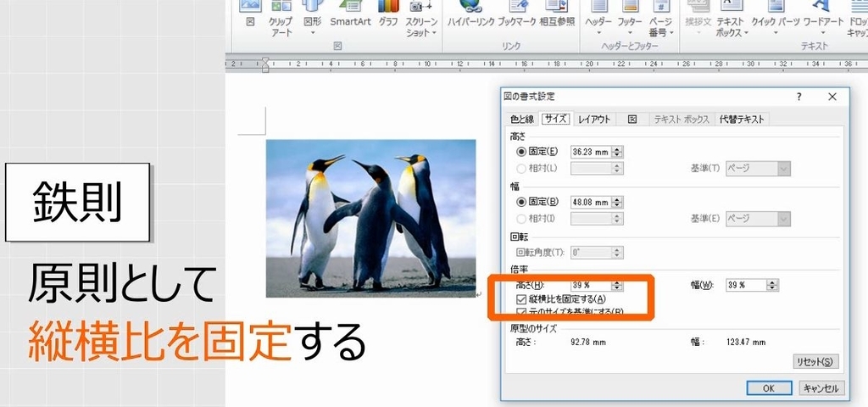The height and width of the screenshot is (407, 868).
Task: Click the height field showing 36.23 mm
Action: [591, 152]
